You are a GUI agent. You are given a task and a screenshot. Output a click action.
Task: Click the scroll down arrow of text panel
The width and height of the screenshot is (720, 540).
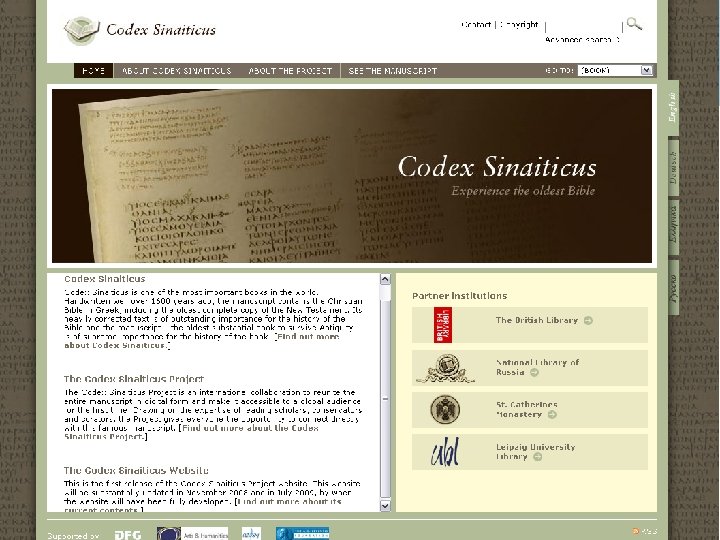click(x=385, y=506)
